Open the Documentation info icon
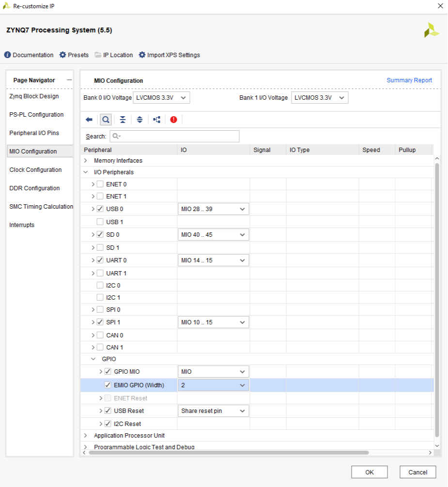 point(7,55)
